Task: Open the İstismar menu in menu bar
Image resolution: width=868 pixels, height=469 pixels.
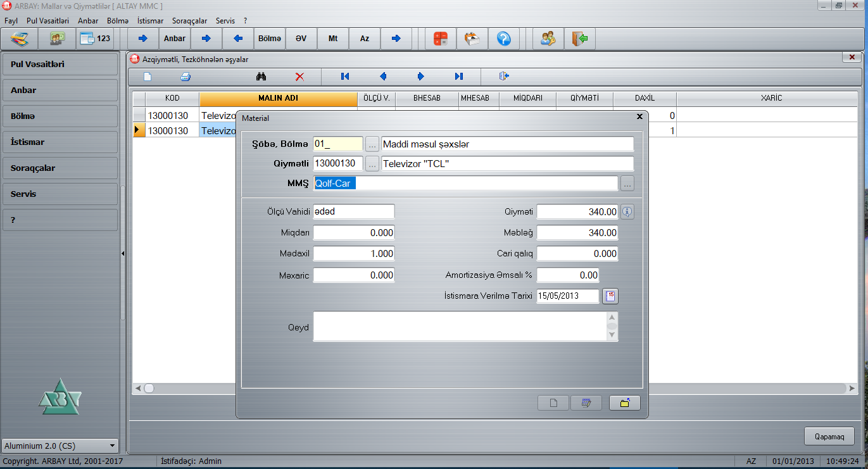Action: (150, 21)
